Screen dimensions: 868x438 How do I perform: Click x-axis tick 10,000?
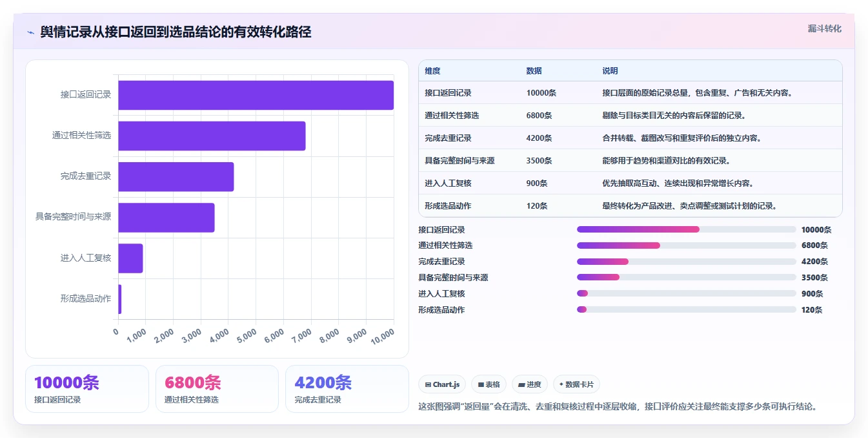[383, 335]
